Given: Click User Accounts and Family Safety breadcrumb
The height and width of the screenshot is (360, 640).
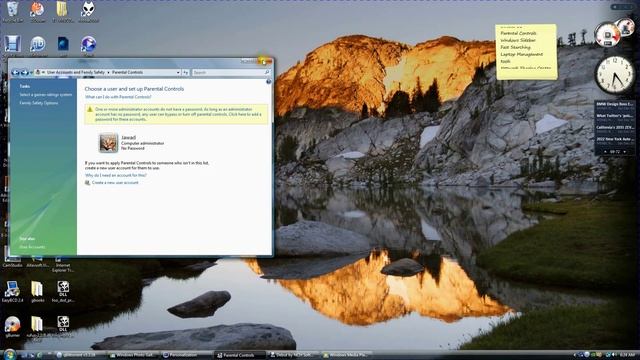Looking at the screenshot, I should tap(76, 72).
